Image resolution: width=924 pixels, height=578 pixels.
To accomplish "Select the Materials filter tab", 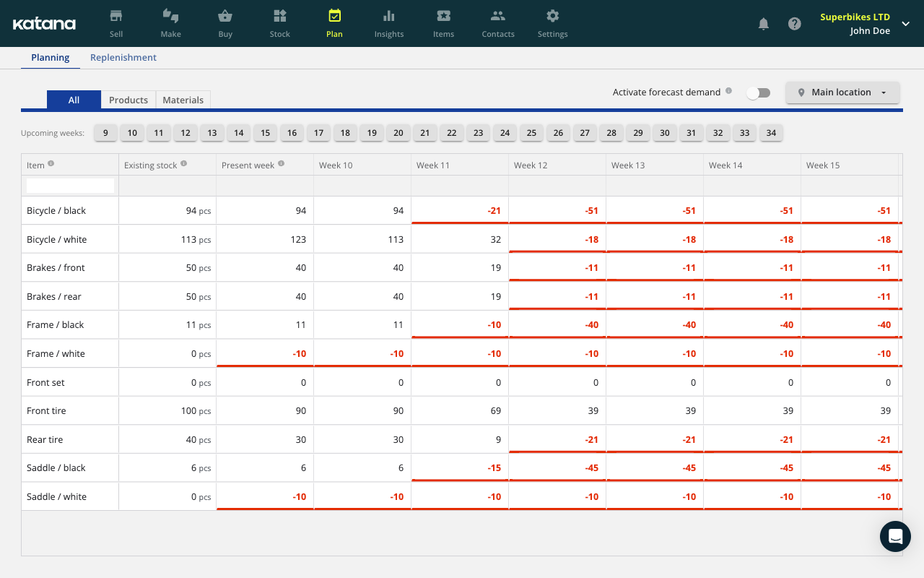I will click(183, 100).
